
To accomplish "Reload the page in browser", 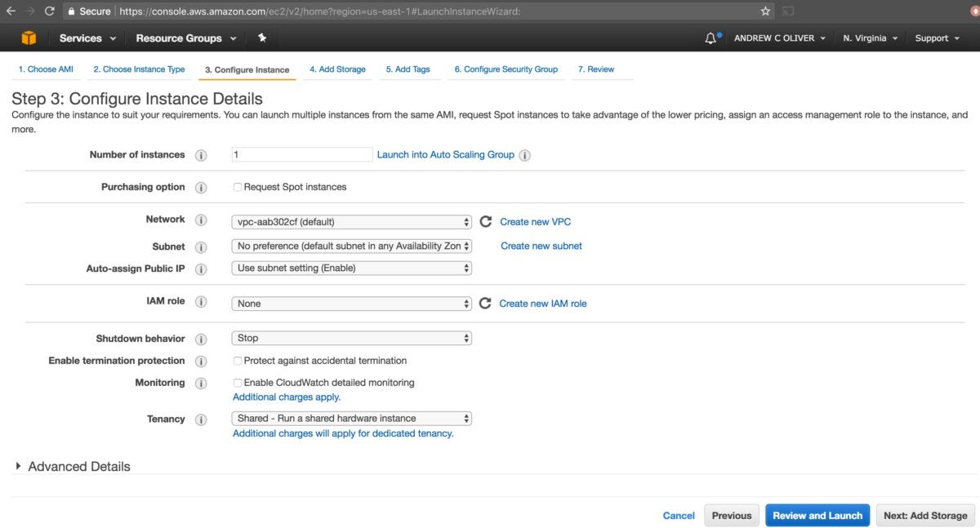I will 49,11.
